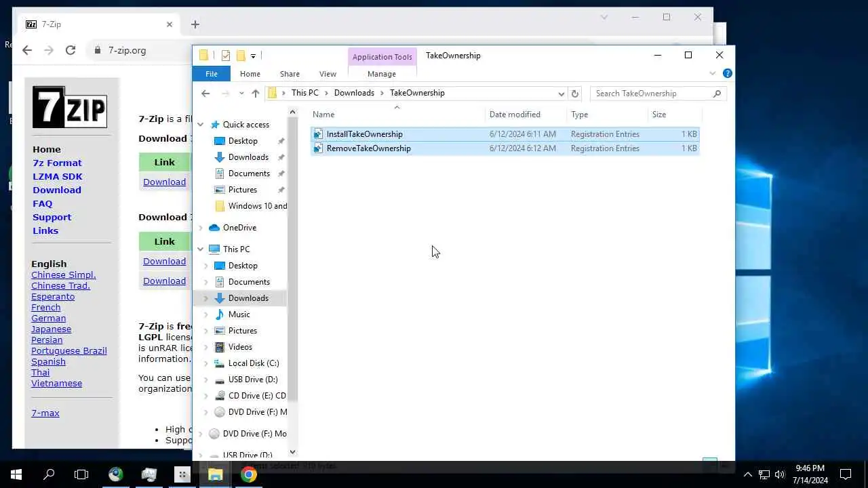Open the InstallTakeOwnership registry file icon
The height and width of the screenshot is (488, 868).
click(318, 134)
